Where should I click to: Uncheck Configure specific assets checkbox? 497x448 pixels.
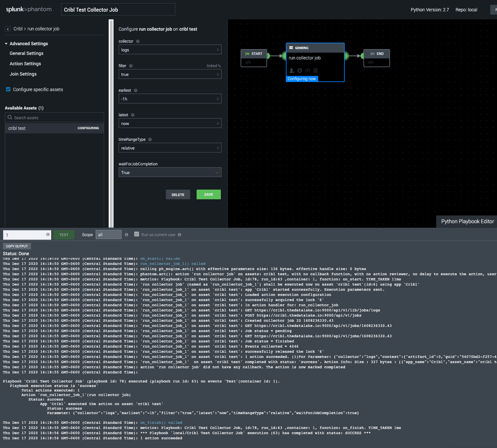8,89
